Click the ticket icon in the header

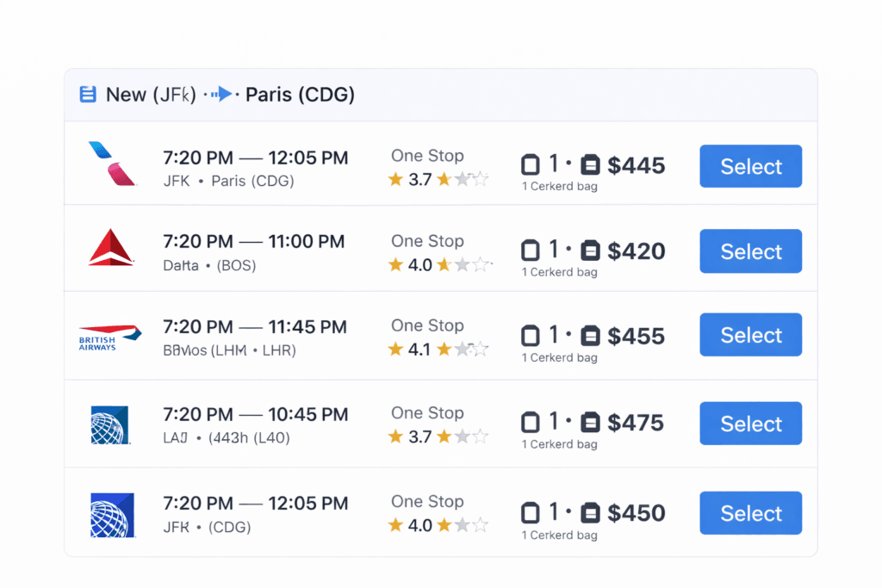click(x=87, y=94)
